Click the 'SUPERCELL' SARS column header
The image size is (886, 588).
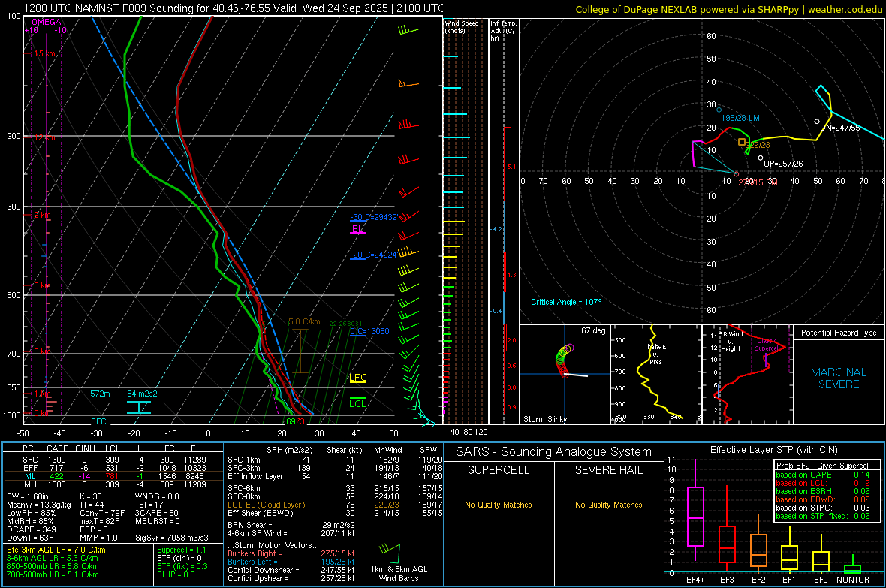click(x=499, y=470)
